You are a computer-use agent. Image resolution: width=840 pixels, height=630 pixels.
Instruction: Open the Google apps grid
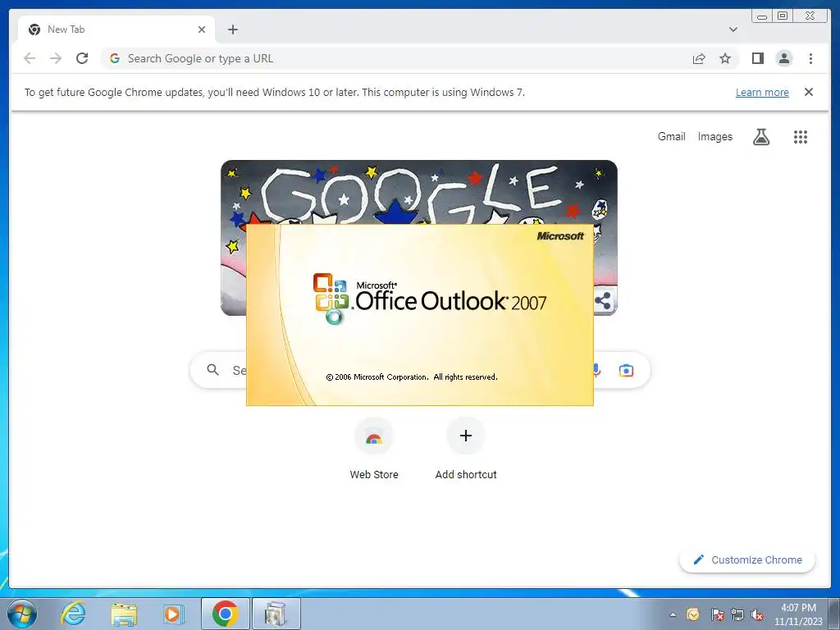click(x=801, y=137)
